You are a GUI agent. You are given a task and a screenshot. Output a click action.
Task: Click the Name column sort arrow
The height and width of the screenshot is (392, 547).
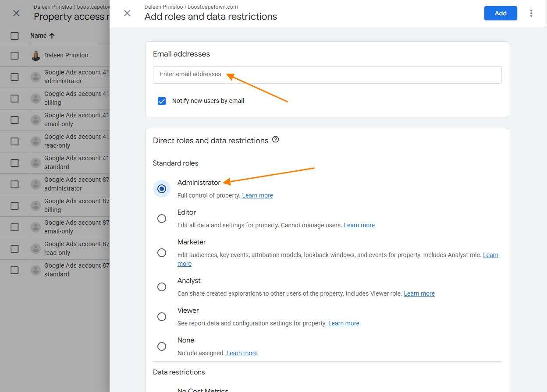point(52,35)
